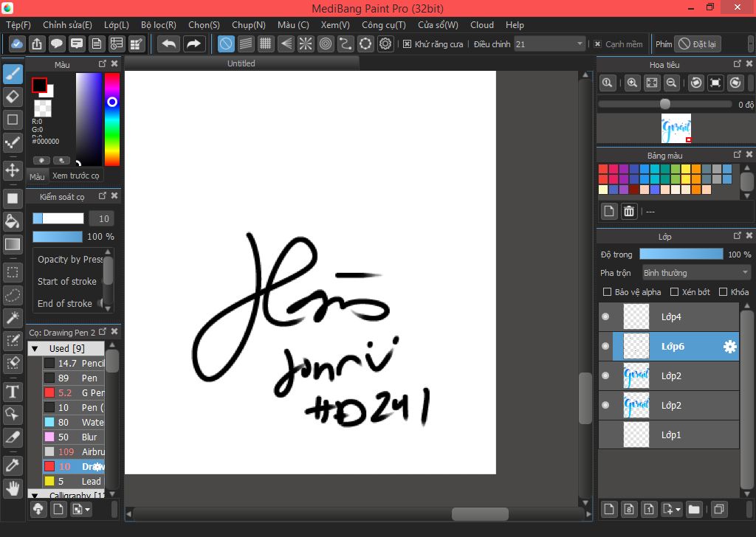
Task: Expand the Calligraphy brush group
Action: pyautogui.click(x=35, y=495)
